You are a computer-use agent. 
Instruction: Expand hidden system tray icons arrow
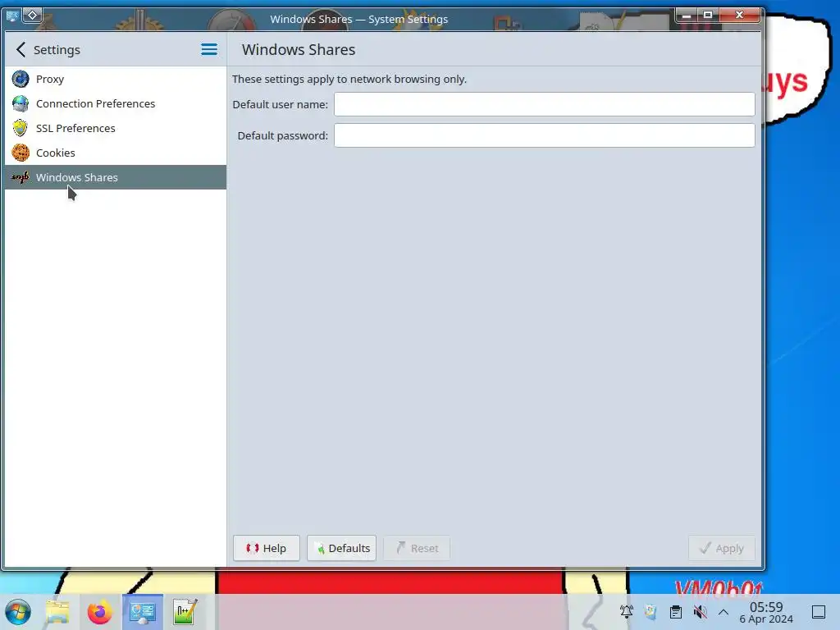[724, 611]
